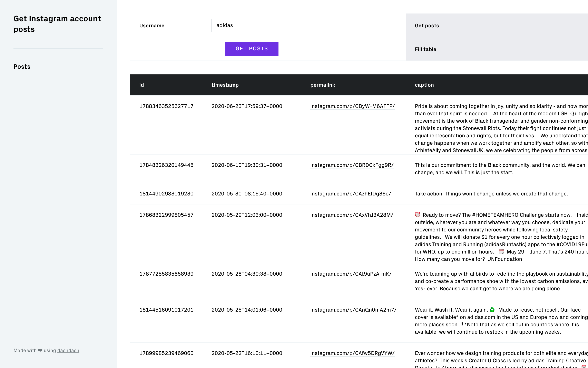Click the 'Get Instagram account posts' title
The image size is (588, 368).
pos(57,24)
